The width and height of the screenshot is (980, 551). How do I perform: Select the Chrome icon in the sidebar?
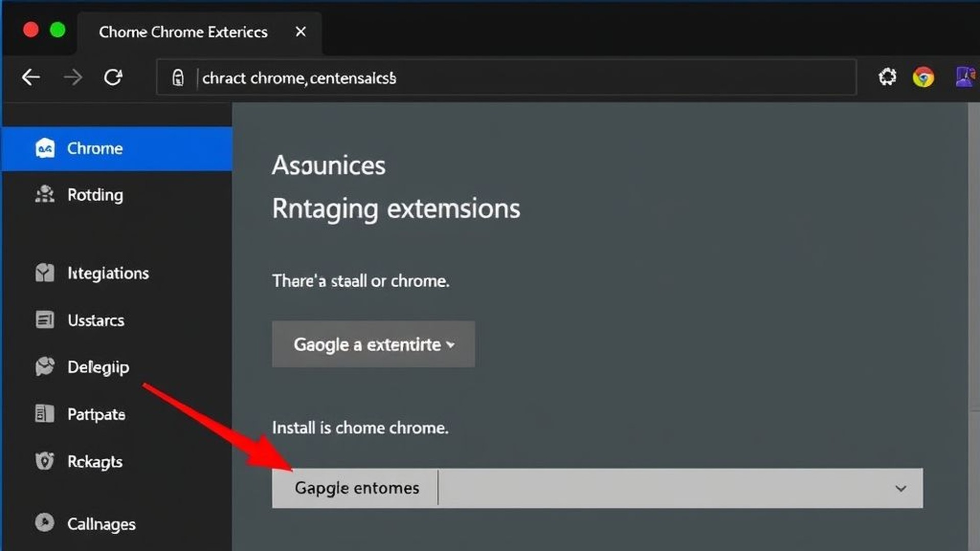pyautogui.click(x=45, y=148)
